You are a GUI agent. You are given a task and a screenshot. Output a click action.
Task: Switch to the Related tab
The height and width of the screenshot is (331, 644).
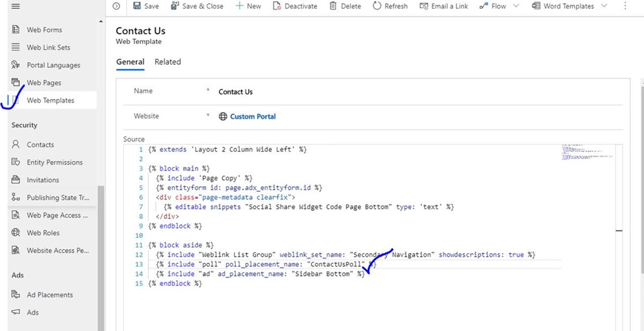[x=168, y=62]
